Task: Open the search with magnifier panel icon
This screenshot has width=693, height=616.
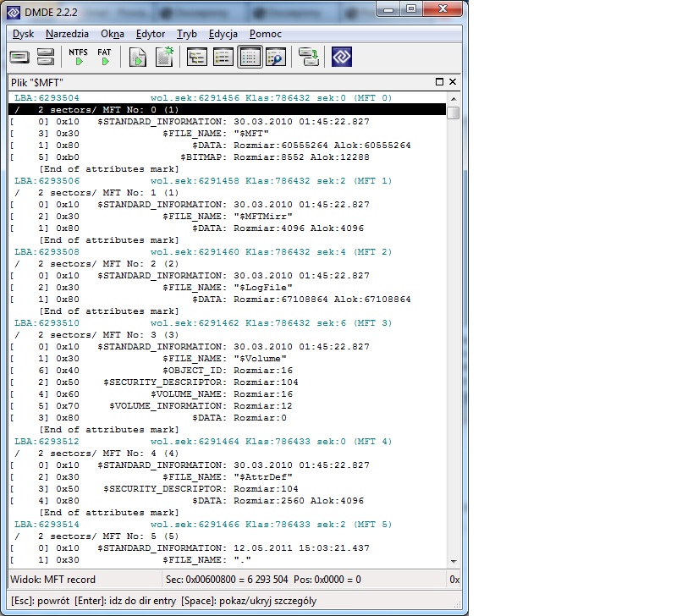Action: (x=276, y=57)
